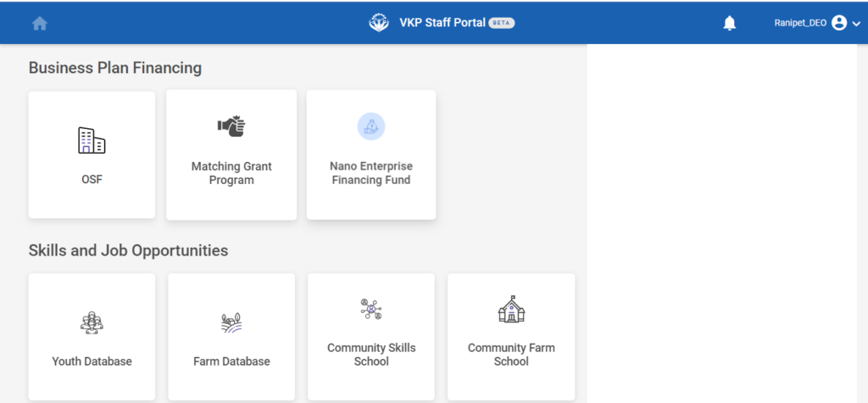
Task: Open Nano Enterprise Financing Fund label
Action: (371, 173)
